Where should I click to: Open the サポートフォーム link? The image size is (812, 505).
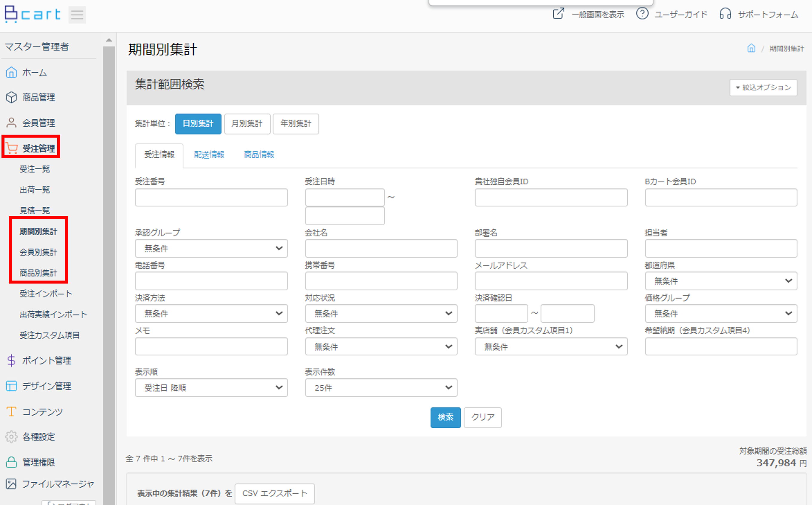point(768,14)
